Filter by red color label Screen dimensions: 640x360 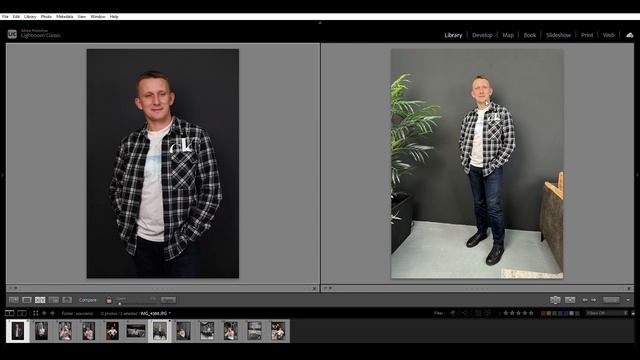click(543, 313)
